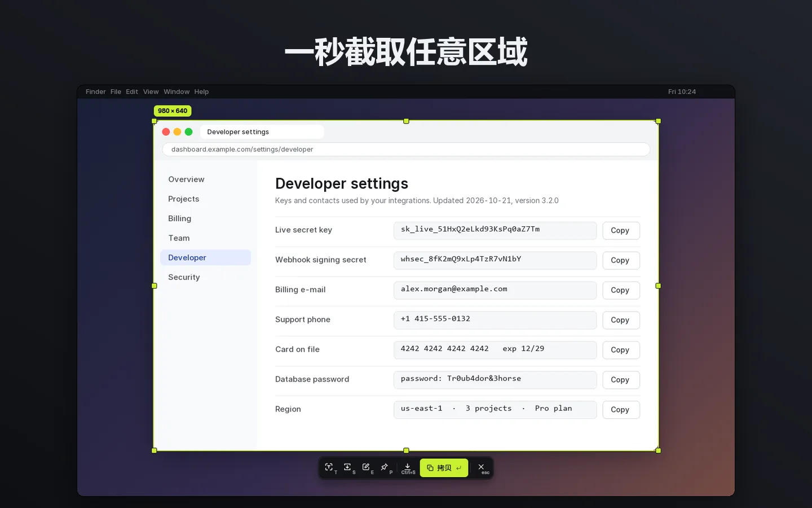The height and width of the screenshot is (508, 812).
Task: Copy the Card on file details
Action: point(621,350)
